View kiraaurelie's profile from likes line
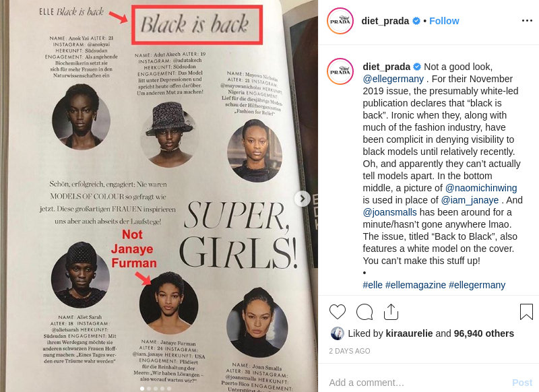 click(409, 333)
